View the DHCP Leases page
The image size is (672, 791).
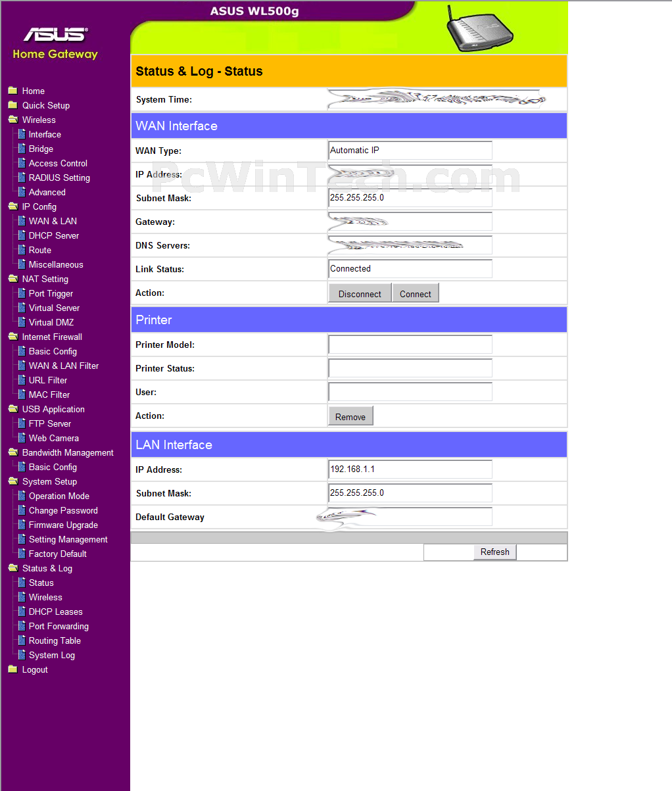point(56,611)
